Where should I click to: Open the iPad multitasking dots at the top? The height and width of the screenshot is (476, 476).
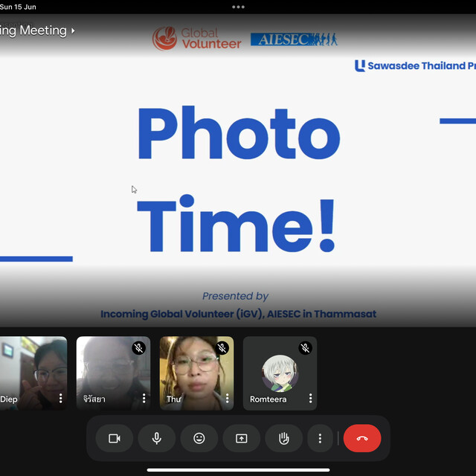238,7
